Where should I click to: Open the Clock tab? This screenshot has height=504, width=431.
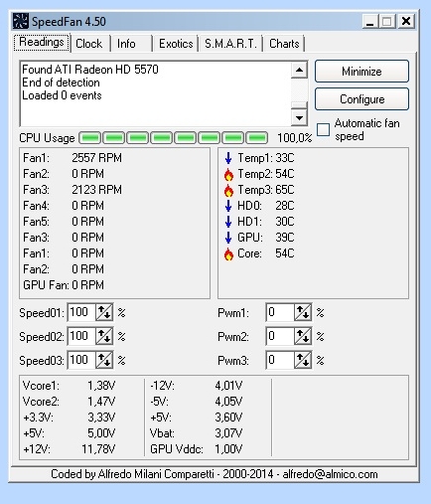[89, 44]
